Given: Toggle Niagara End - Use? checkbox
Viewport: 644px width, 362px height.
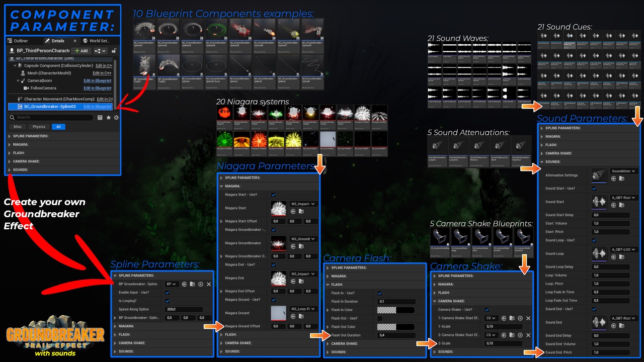Looking at the screenshot, I should [273, 264].
